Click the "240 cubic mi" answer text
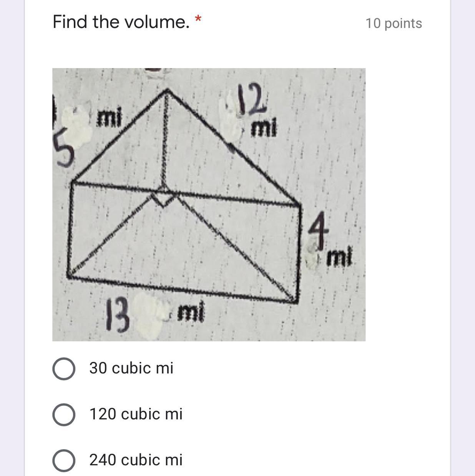 click(136, 460)
